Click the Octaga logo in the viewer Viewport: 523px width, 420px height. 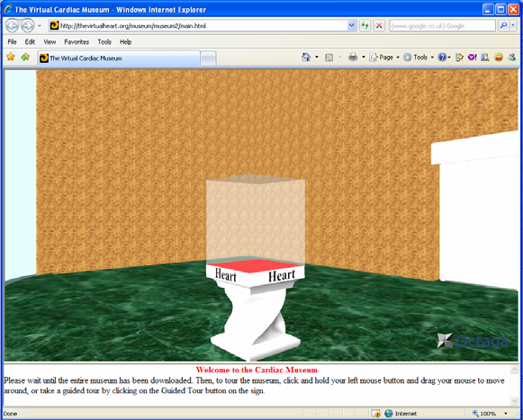point(473,341)
